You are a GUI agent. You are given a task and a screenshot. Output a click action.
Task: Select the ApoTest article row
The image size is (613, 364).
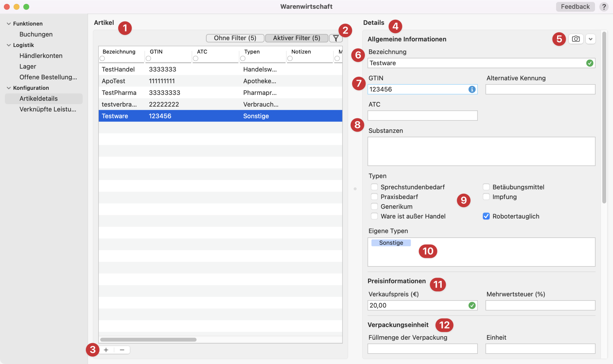pyautogui.click(x=220, y=81)
